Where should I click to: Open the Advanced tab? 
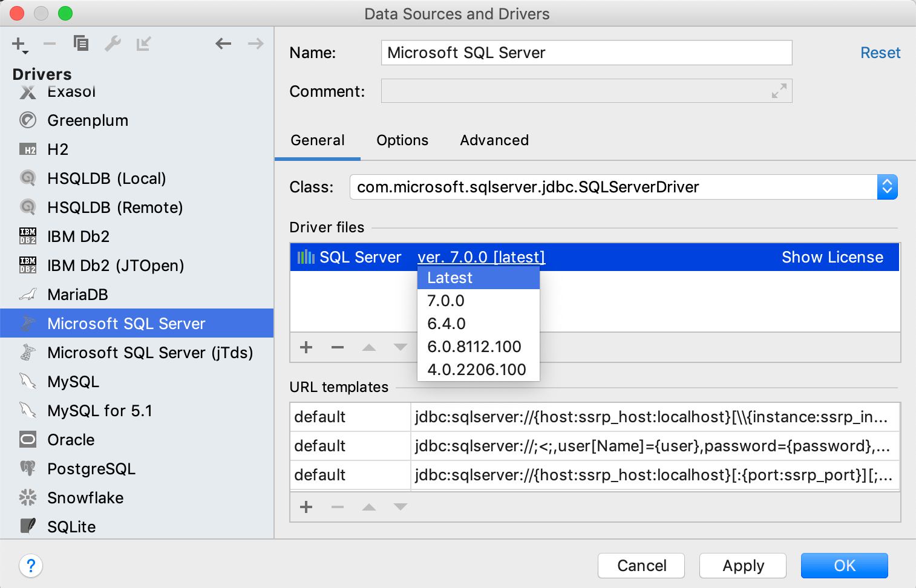coord(494,140)
